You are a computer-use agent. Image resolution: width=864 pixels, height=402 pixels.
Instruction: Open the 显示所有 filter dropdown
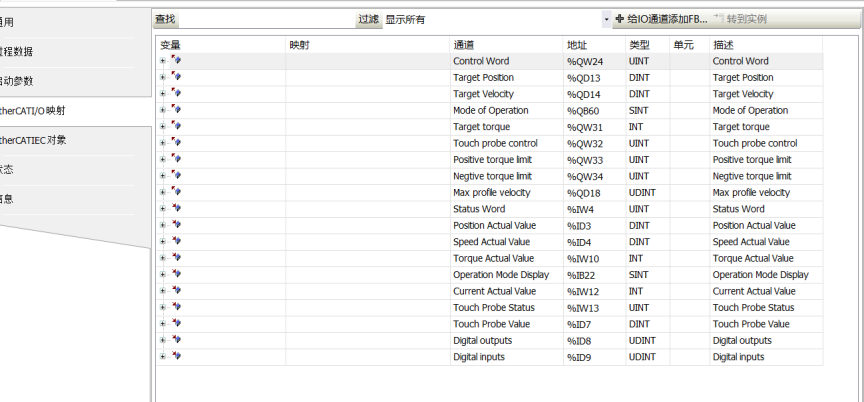click(607, 19)
